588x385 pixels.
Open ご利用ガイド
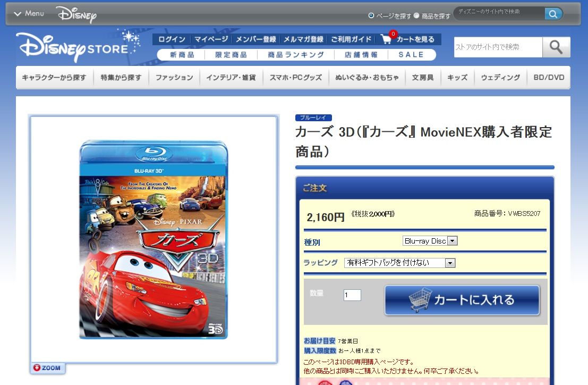351,39
